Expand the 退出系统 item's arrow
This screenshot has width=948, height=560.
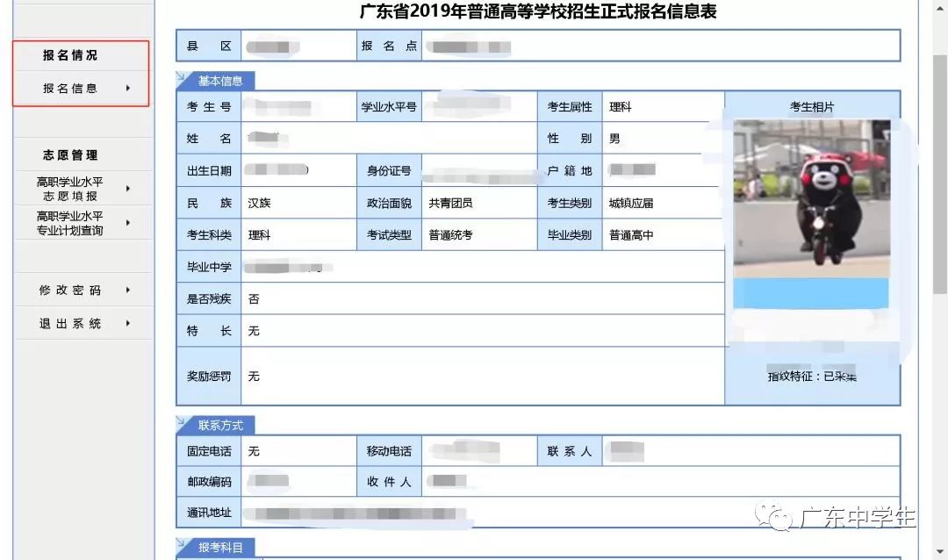tap(128, 322)
